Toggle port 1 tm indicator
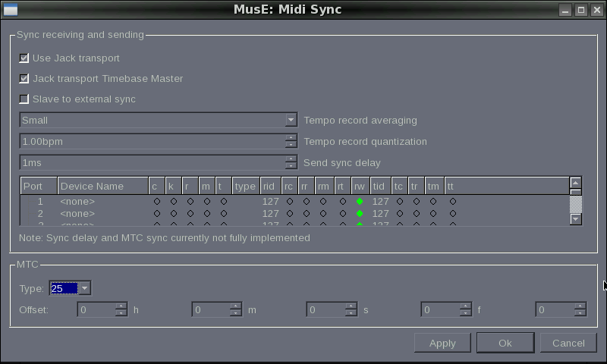 click(433, 201)
